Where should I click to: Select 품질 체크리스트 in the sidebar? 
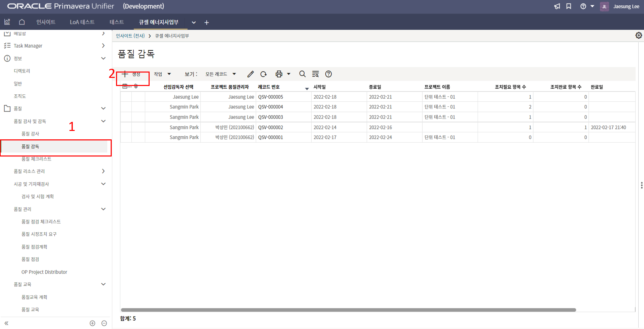click(x=36, y=159)
